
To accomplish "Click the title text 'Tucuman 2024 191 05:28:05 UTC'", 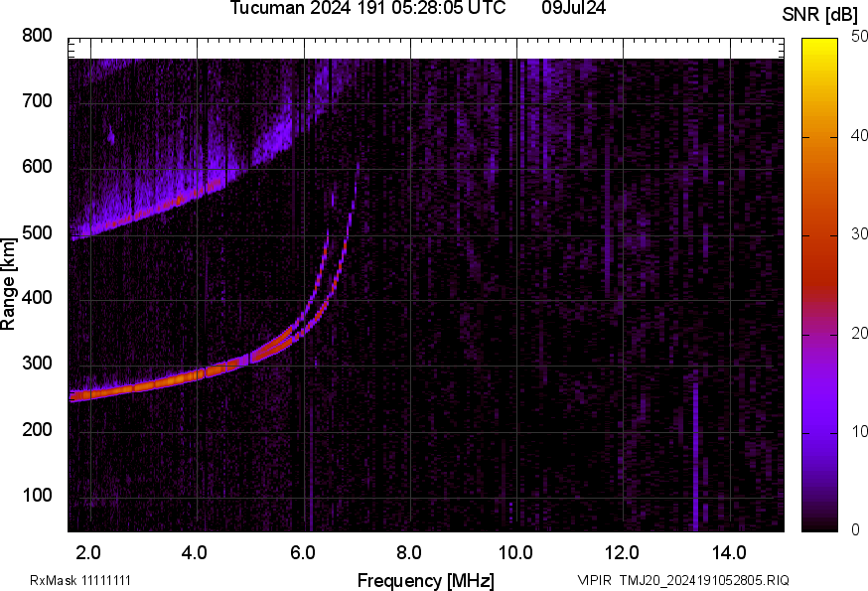I will click(367, 8).
